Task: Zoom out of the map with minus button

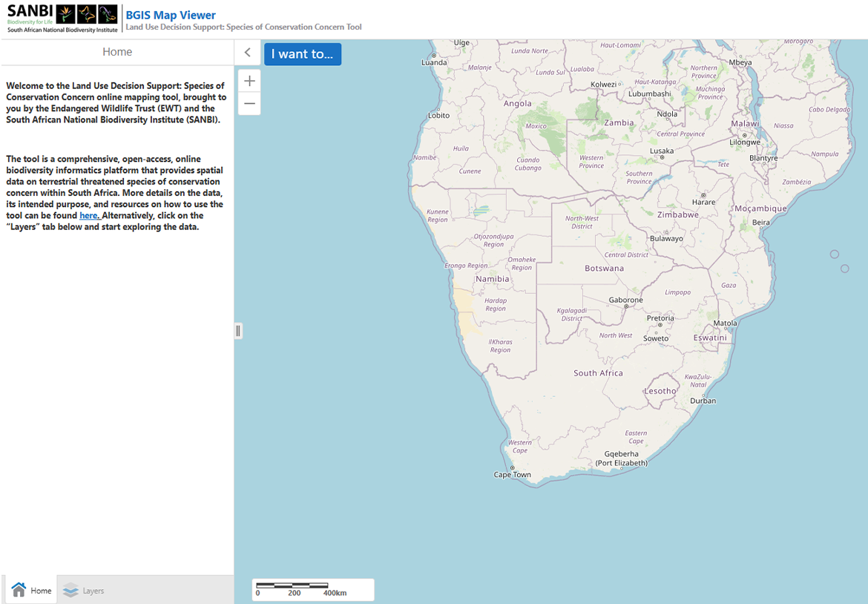Action: (x=249, y=104)
